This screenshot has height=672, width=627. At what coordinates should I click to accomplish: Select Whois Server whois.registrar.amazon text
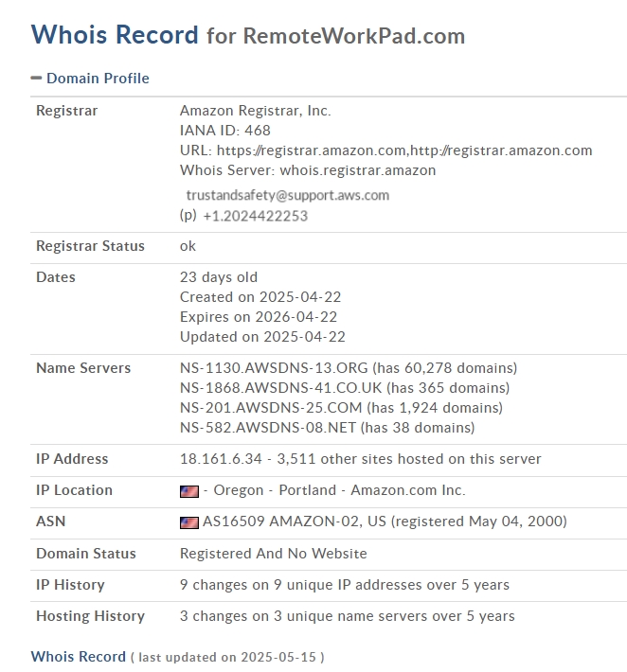pos(308,170)
